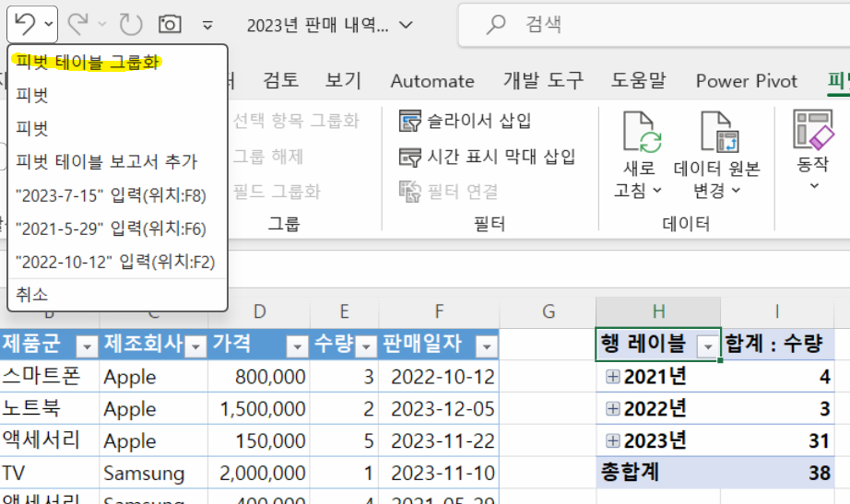Click the Samsung cell in TV row
This screenshot has height=504, width=850.
coord(153,473)
